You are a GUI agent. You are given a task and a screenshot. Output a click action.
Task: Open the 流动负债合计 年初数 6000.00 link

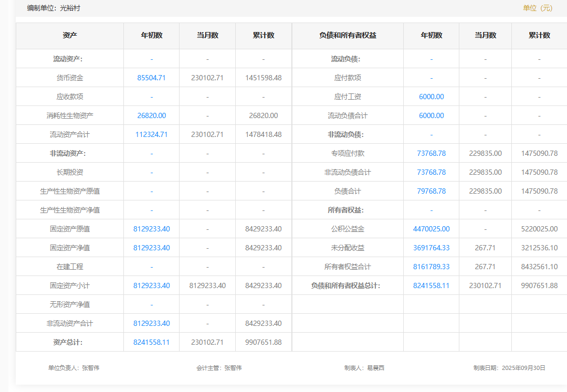(x=431, y=115)
